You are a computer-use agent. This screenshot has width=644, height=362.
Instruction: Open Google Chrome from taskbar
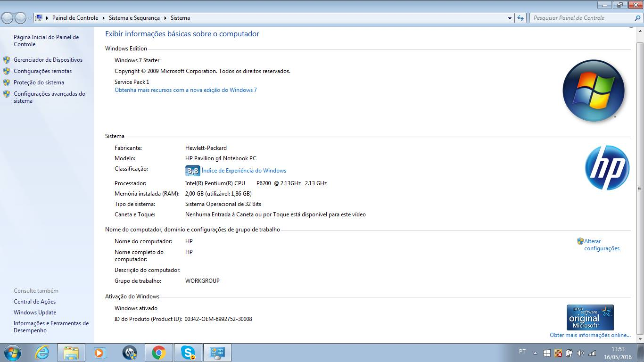(x=158, y=353)
